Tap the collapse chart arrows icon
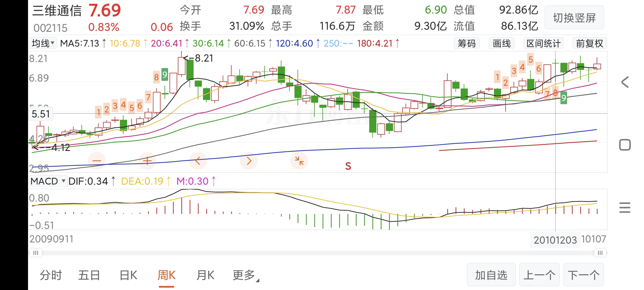 (x=299, y=161)
